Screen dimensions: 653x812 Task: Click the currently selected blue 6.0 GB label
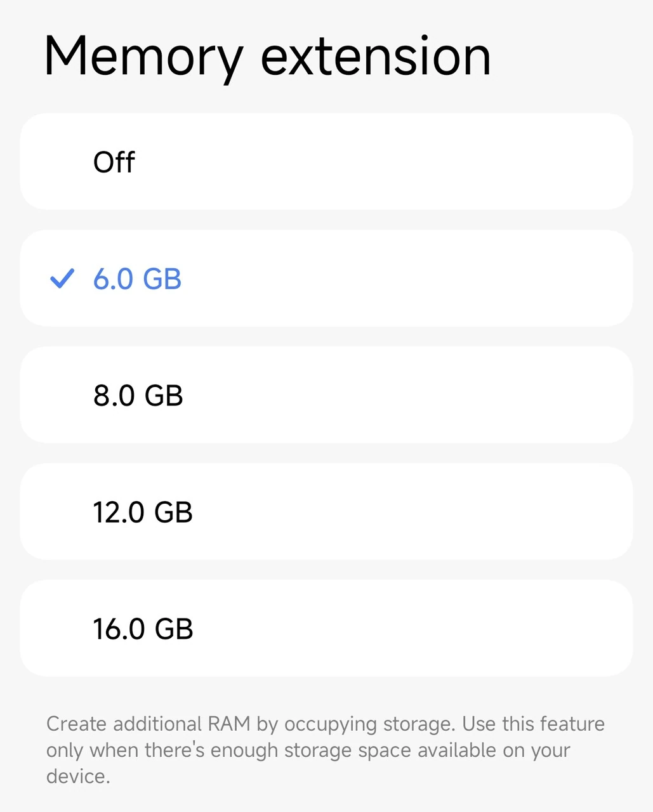click(x=138, y=278)
